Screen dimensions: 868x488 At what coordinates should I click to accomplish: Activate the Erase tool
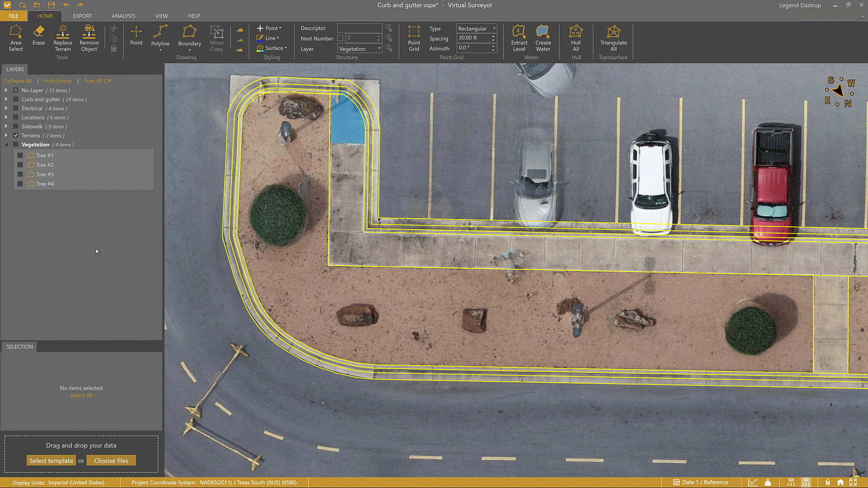coord(38,38)
